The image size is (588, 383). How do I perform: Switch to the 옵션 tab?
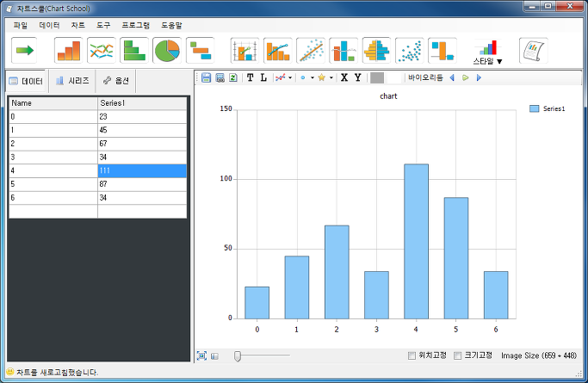coord(116,81)
